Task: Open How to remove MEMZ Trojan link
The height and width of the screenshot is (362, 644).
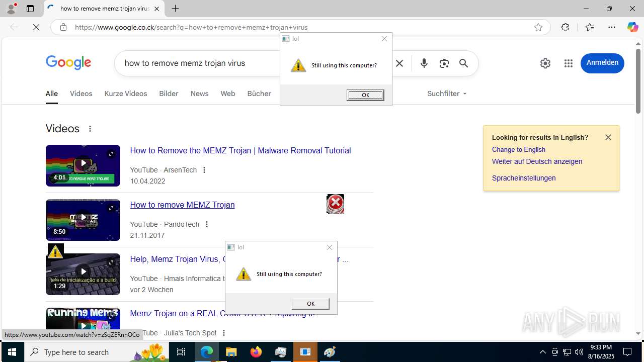Action: [182, 205]
